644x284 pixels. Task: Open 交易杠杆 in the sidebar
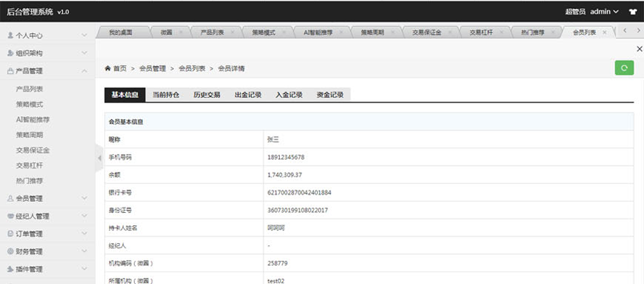tap(30, 165)
